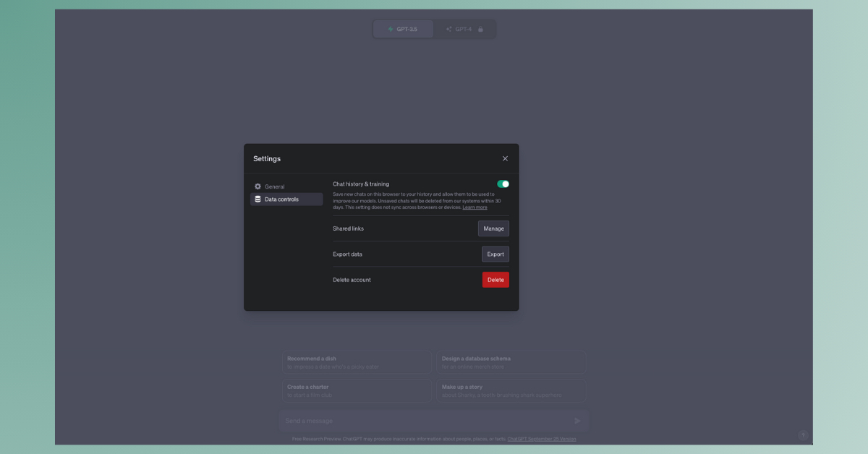
Task: Open the Learn more link
Action: 475,207
